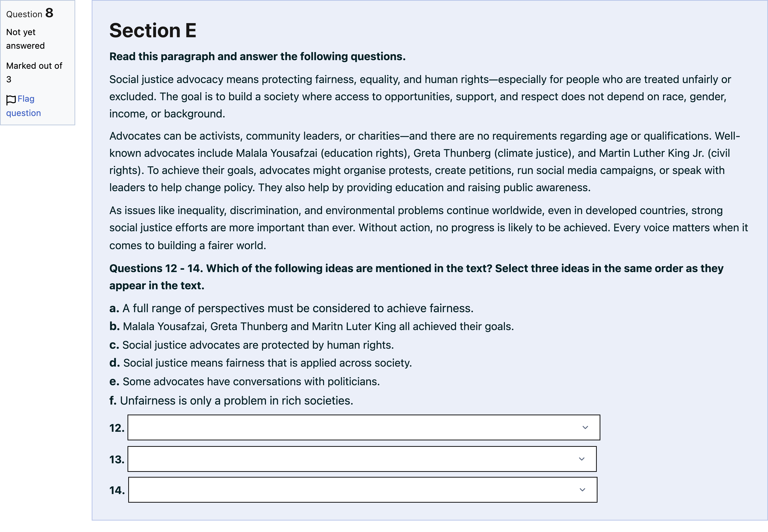Click option e about conversations with politicians
768x532 pixels.
[x=244, y=382]
